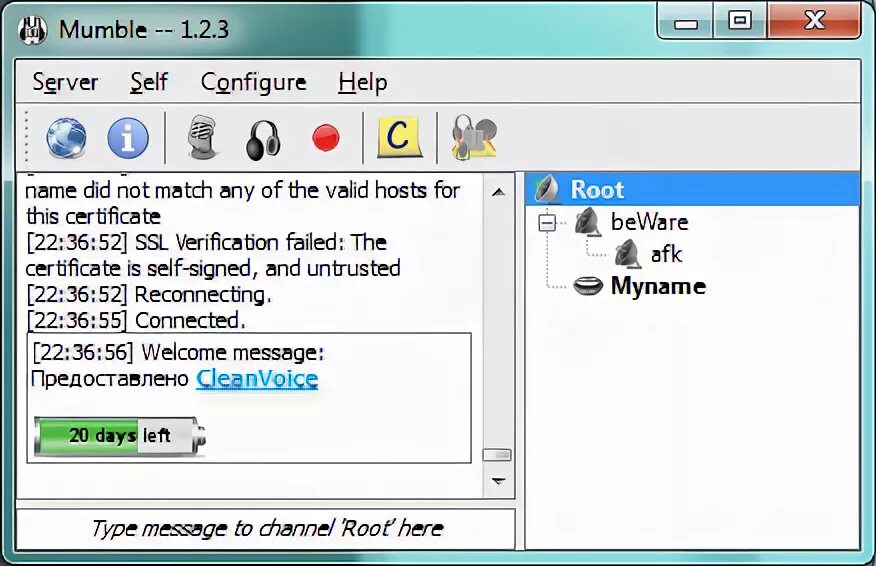
Task: Open the Server menu
Action: coord(65,83)
